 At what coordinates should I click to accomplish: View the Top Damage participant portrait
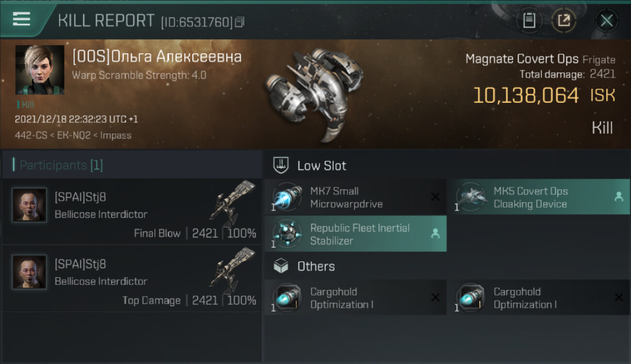pos(30,272)
